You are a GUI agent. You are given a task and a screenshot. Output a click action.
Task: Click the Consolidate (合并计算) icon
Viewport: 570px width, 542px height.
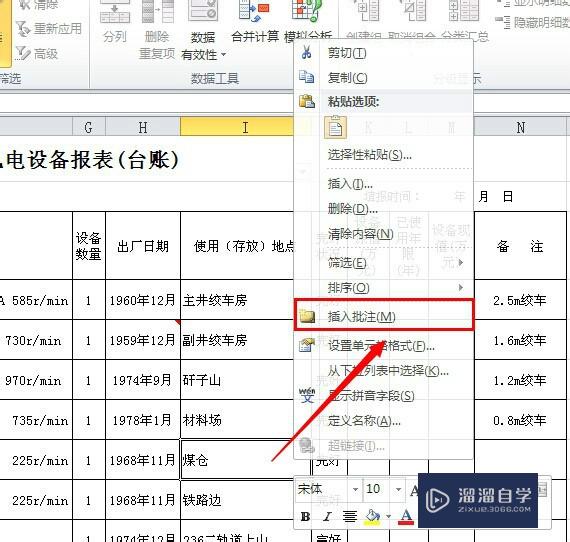click(254, 12)
